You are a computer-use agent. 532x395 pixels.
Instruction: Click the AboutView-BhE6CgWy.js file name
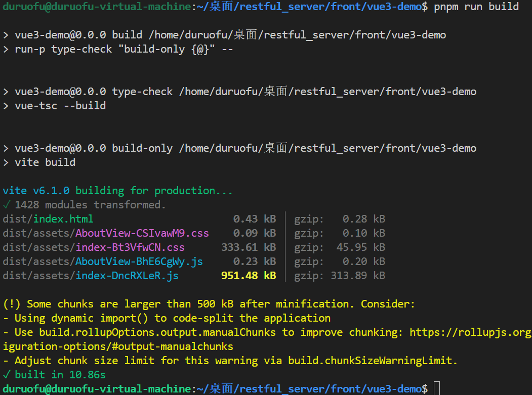(x=139, y=261)
